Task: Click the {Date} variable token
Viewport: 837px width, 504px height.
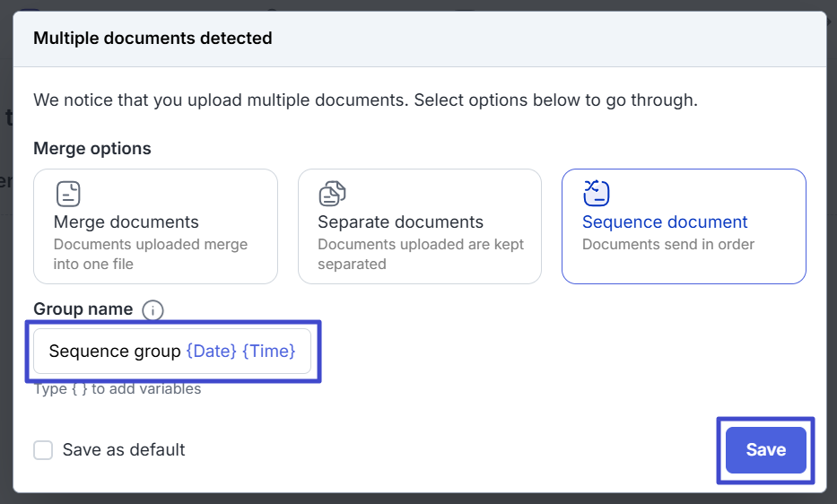Action: click(x=212, y=352)
